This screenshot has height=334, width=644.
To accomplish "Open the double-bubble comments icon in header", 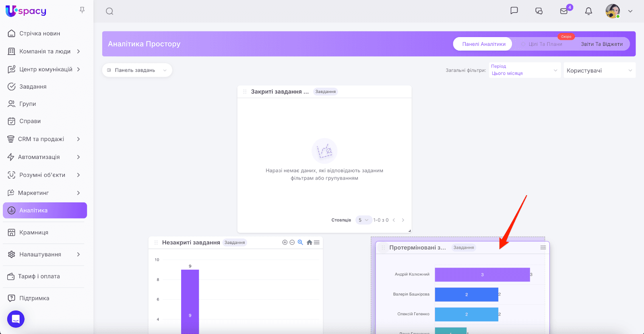I will coord(539,11).
